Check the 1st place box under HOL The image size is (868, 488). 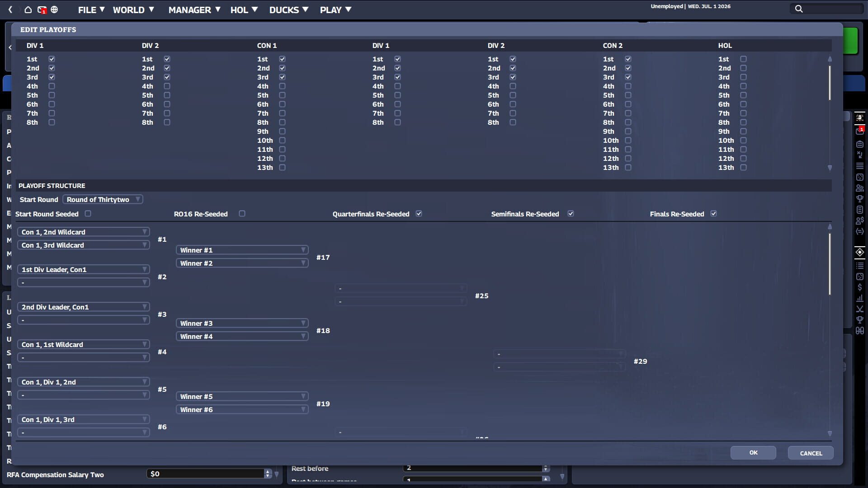[744, 59]
